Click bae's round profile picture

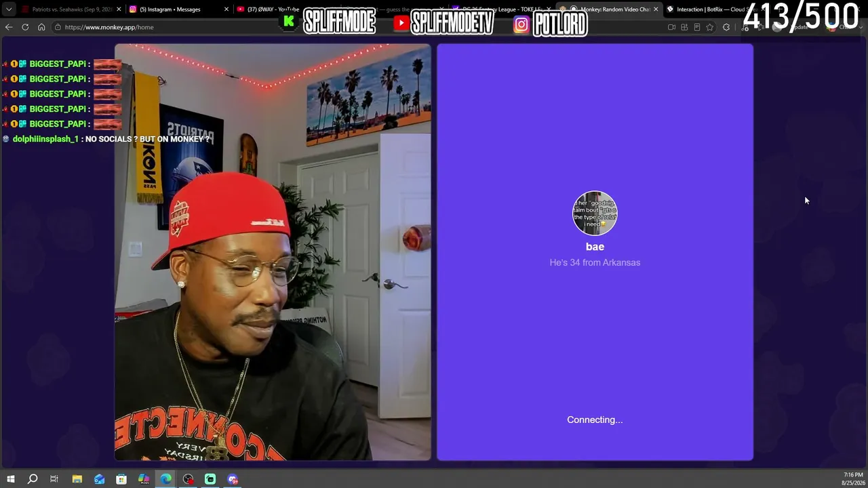[x=595, y=213]
